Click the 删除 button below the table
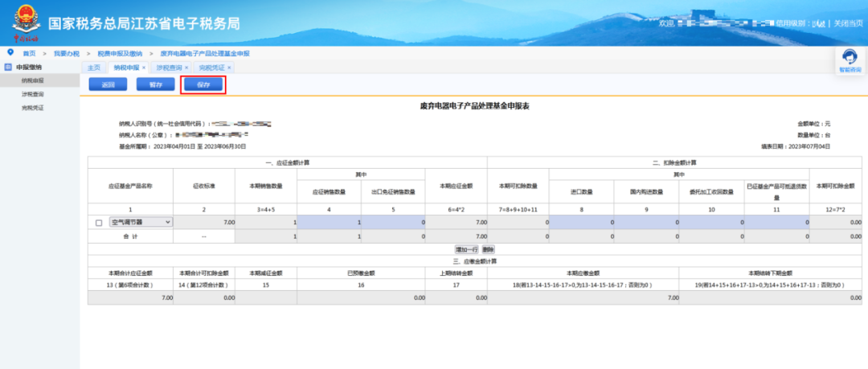 [x=488, y=249]
